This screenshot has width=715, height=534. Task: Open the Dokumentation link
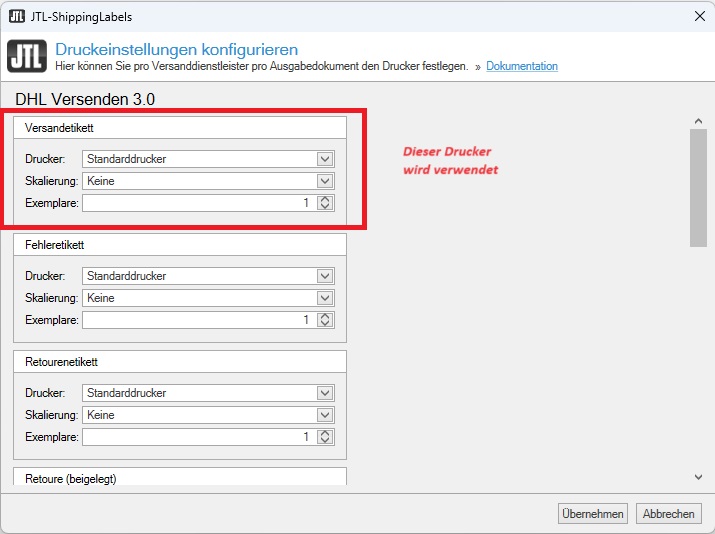point(522,66)
